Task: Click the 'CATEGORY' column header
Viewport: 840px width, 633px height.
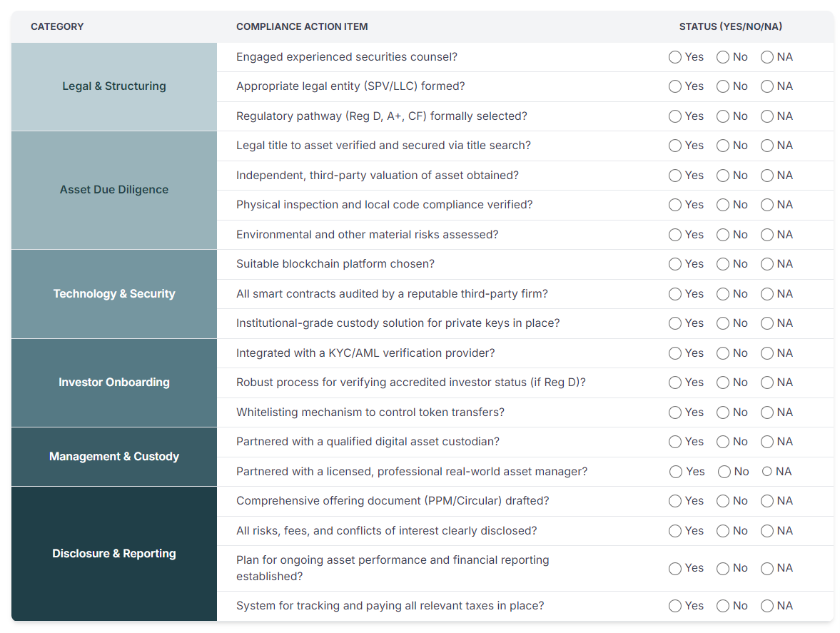Action: click(57, 27)
